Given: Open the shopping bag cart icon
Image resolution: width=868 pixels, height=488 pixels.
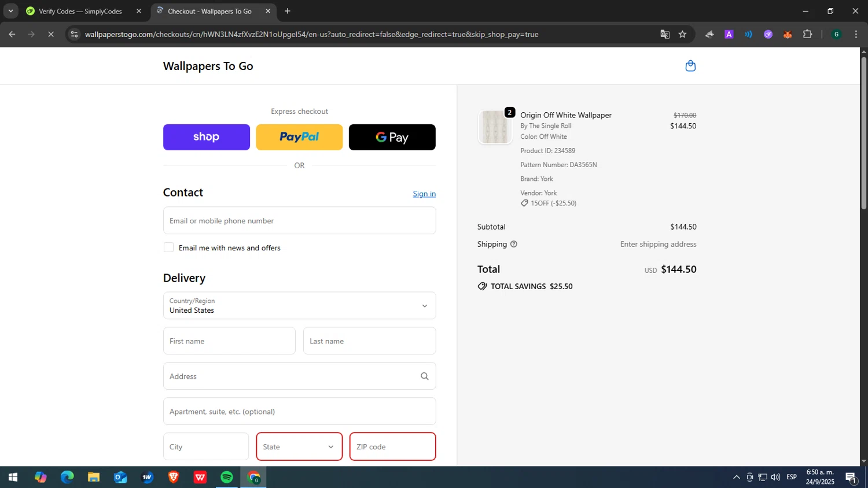Looking at the screenshot, I should (x=690, y=66).
